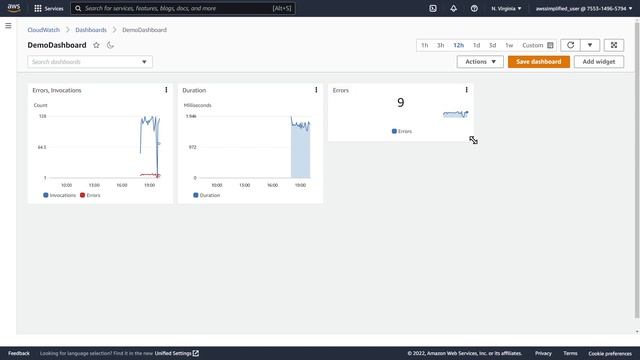The width and height of the screenshot is (640, 360).
Task: Click the page vertical scrollbar
Action: pyautogui.click(x=637, y=169)
